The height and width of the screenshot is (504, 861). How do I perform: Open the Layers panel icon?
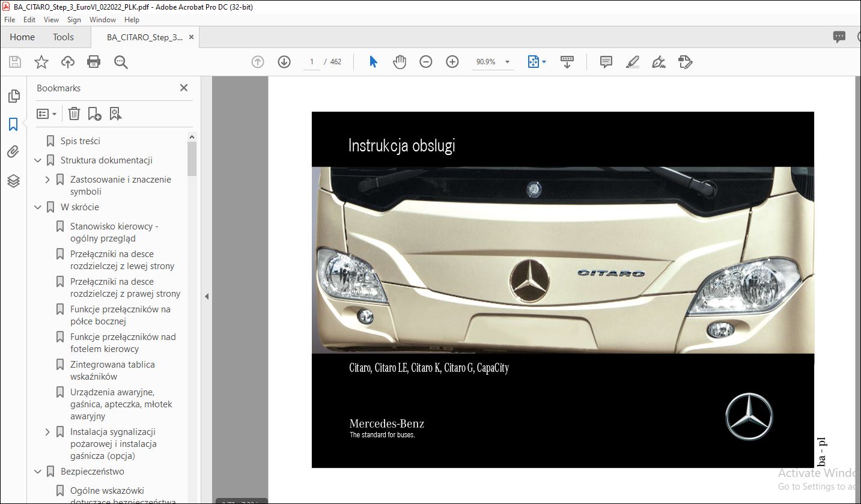pyautogui.click(x=13, y=180)
